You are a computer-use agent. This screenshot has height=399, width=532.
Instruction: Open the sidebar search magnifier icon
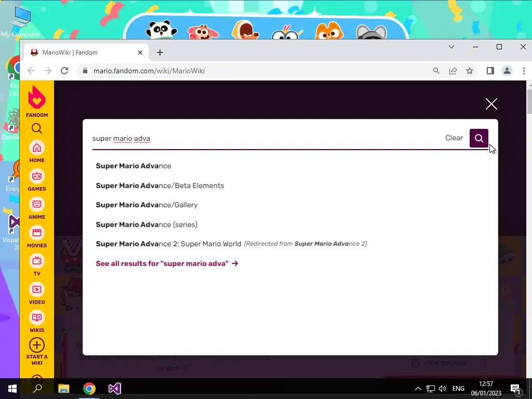(37, 129)
